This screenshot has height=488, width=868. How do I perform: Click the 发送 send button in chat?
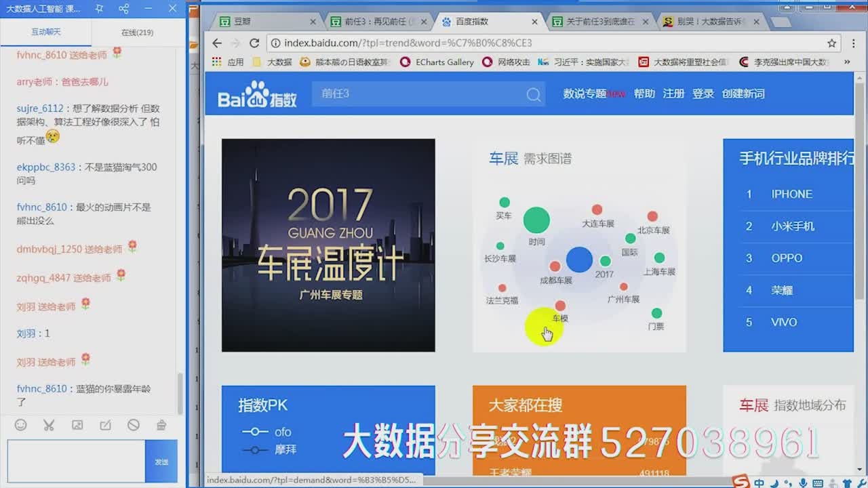point(161,461)
